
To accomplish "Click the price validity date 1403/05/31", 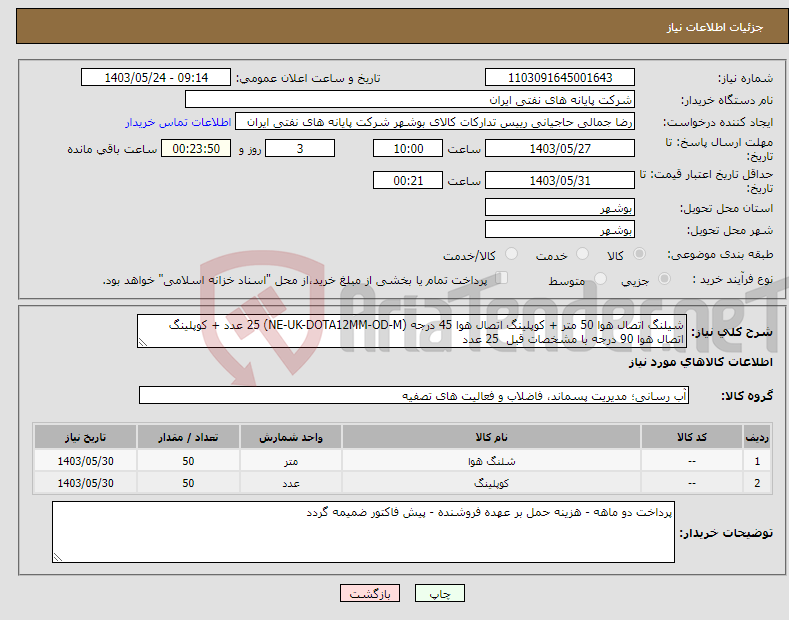I will pos(560,180).
